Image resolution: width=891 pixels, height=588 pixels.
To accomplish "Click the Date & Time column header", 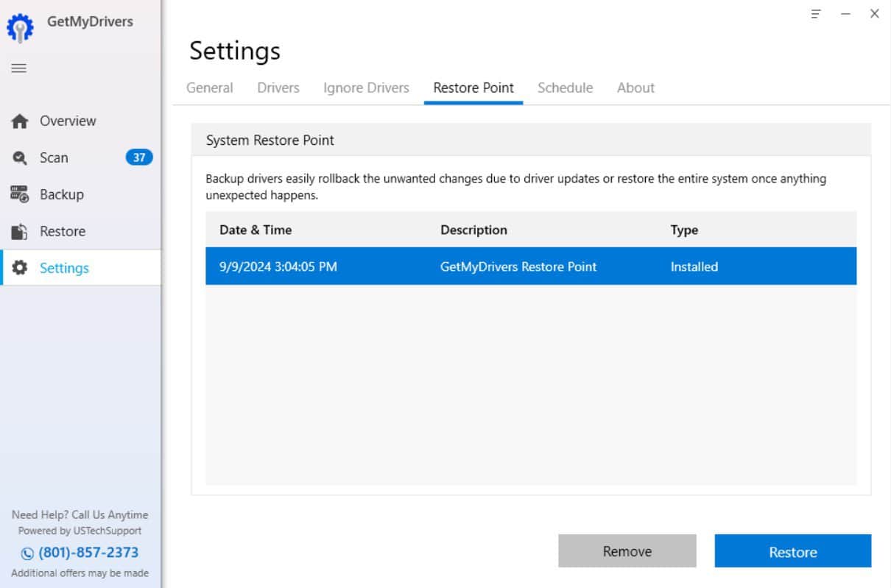I will (x=256, y=230).
